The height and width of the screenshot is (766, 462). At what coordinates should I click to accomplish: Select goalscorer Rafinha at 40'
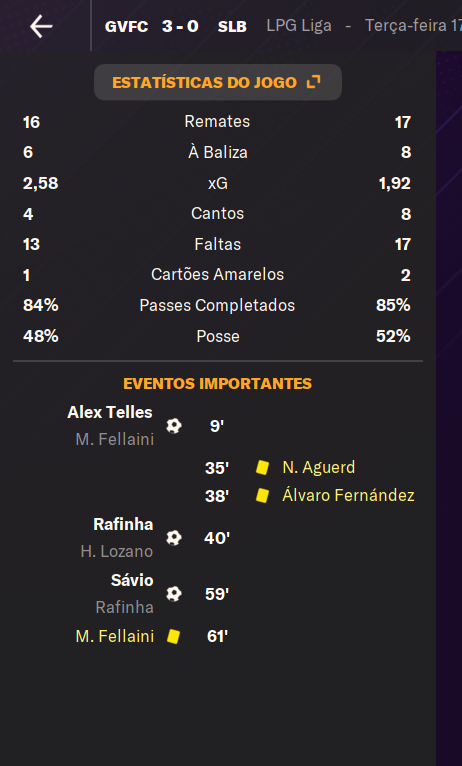pos(123,524)
